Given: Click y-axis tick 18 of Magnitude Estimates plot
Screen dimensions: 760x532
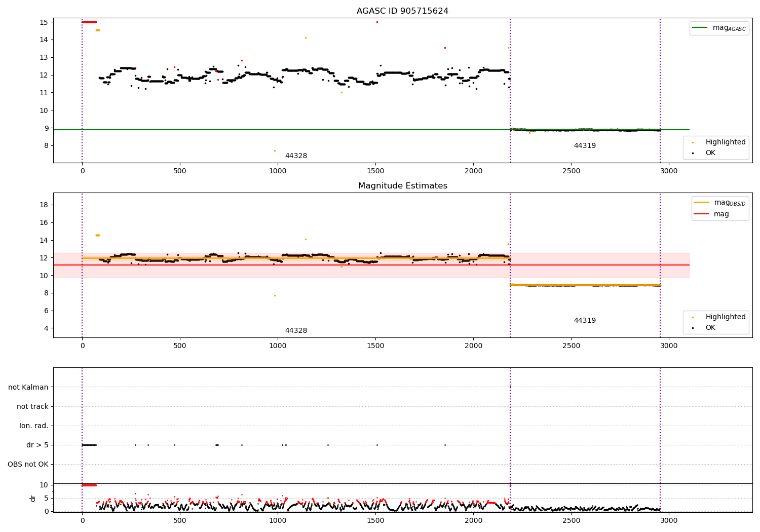Looking at the screenshot, I should pos(44,205).
